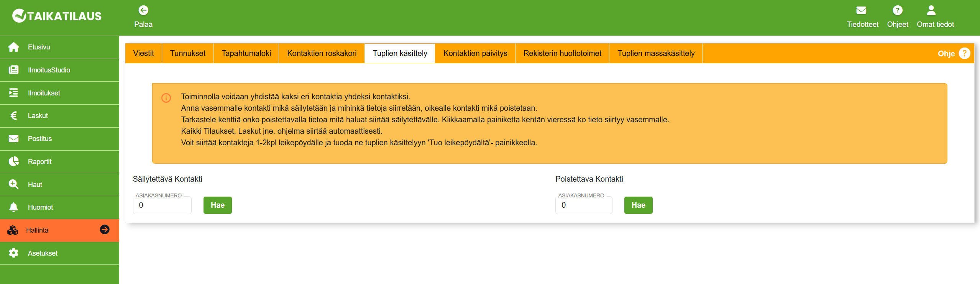This screenshot has height=284, width=980.
Task: Focus Poistettava Kontakti asiakasnumero field
Action: point(584,205)
